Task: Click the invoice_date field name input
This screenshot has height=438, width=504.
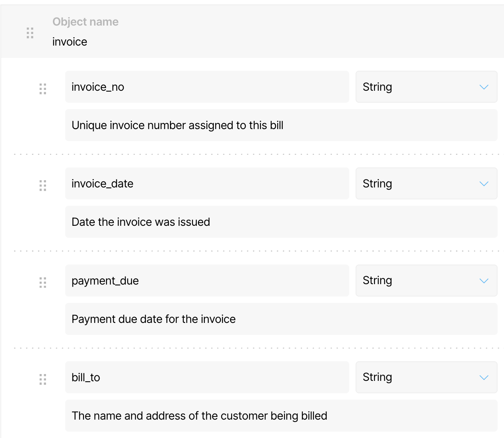Action: 207,183
